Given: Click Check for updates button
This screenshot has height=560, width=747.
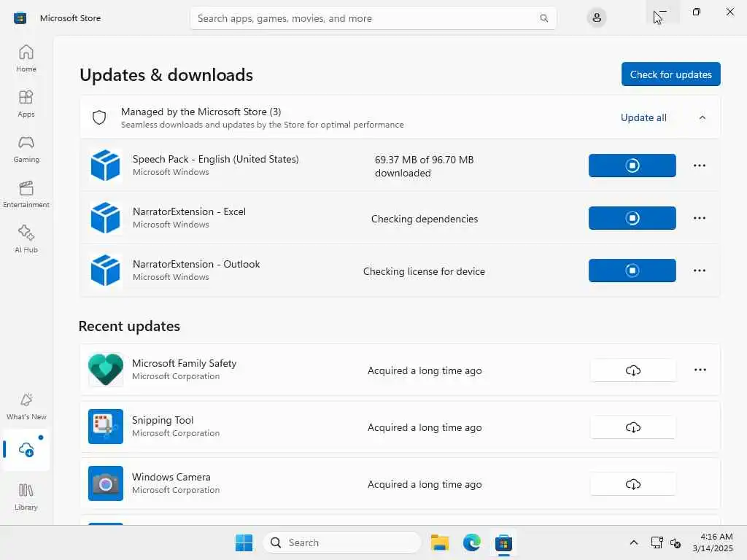Looking at the screenshot, I should (671, 74).
